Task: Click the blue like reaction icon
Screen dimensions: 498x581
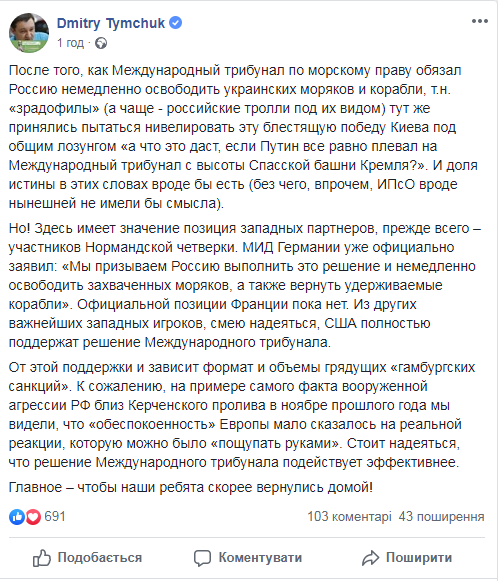Action: (17, 517)
